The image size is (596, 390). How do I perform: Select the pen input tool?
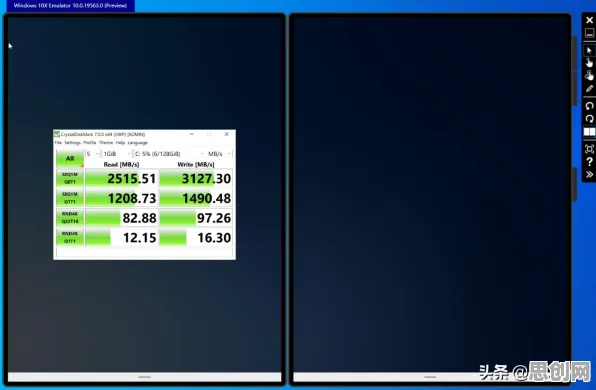coord(589,89)
